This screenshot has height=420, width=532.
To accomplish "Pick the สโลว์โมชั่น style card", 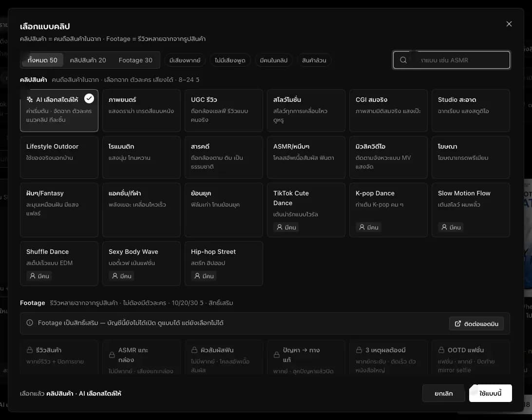I will pos(306,110).
